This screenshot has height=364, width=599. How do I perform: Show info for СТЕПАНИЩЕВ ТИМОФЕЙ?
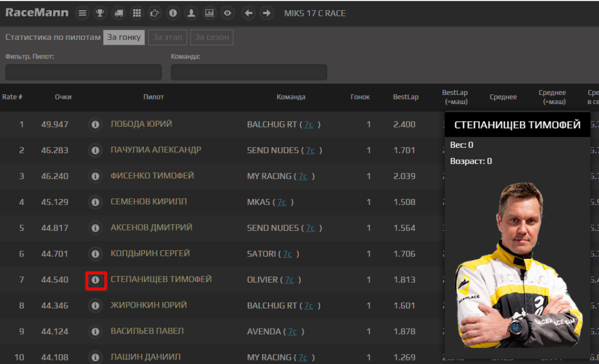(95, 280)
